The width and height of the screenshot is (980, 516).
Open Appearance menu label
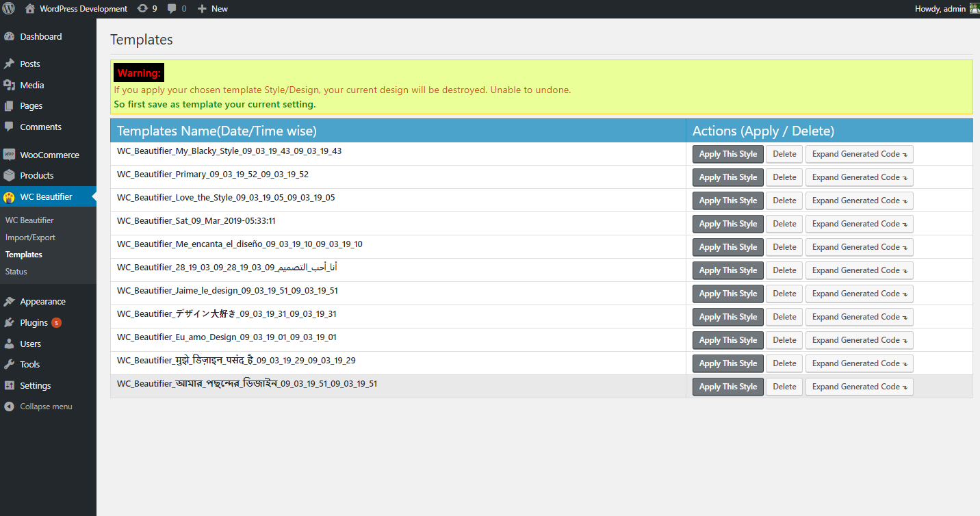[x=43, y=301]
